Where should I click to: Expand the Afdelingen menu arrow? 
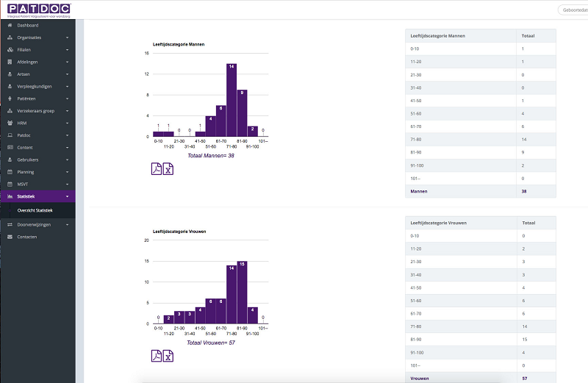click(x=67, y=62)
